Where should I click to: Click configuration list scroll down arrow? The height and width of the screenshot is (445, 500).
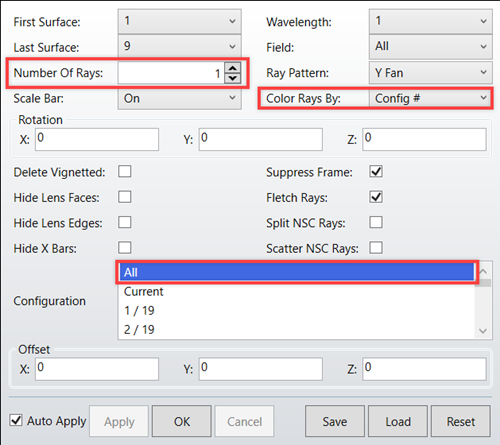tap(483, 331)
